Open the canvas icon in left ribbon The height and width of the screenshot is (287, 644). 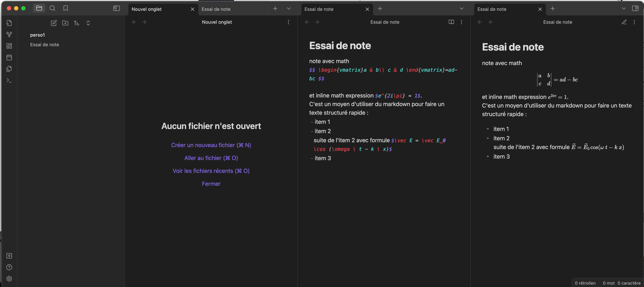coord(9,46)
